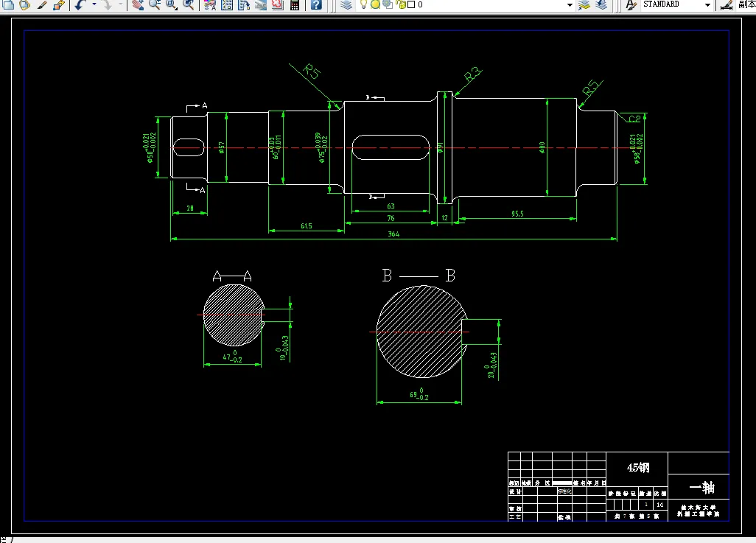This screenshot has width=756, height=543.
Task: Toggle layer 0 freeze sun icon
Action: [x=376, y=4]
